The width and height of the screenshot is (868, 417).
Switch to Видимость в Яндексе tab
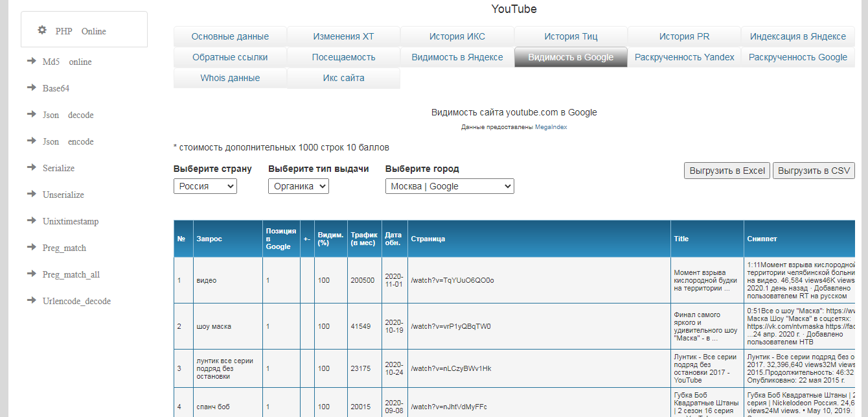coord(457,57)
